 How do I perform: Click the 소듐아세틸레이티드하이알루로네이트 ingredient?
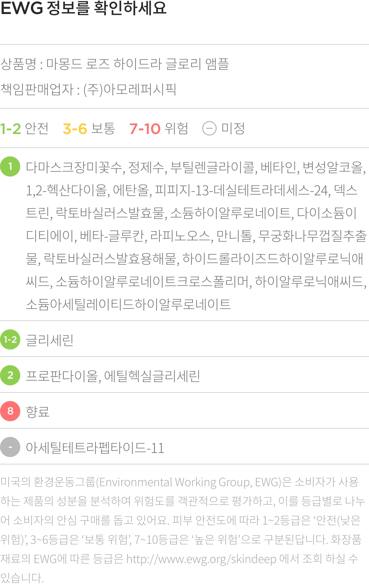[128, 304]
